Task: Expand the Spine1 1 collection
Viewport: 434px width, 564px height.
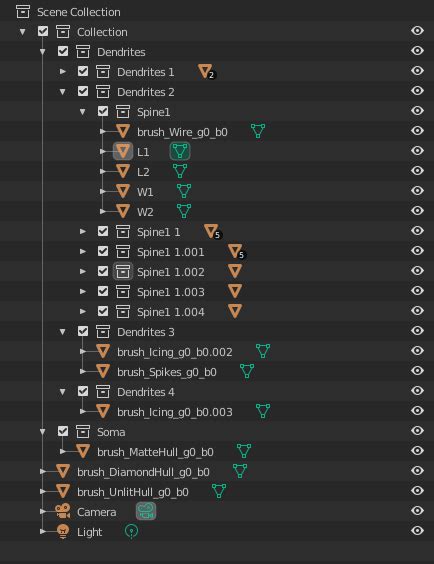Action: point(83,231)
